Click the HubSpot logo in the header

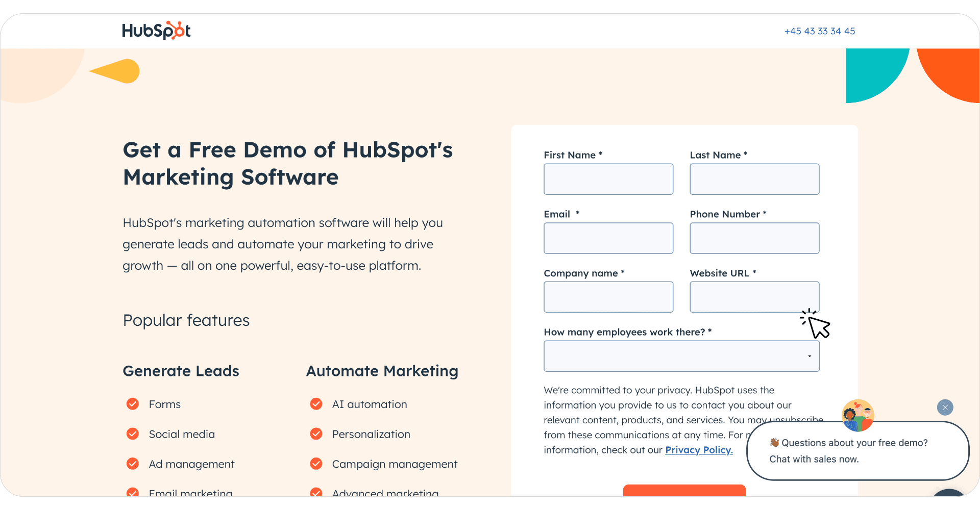(x=156, y=31)
